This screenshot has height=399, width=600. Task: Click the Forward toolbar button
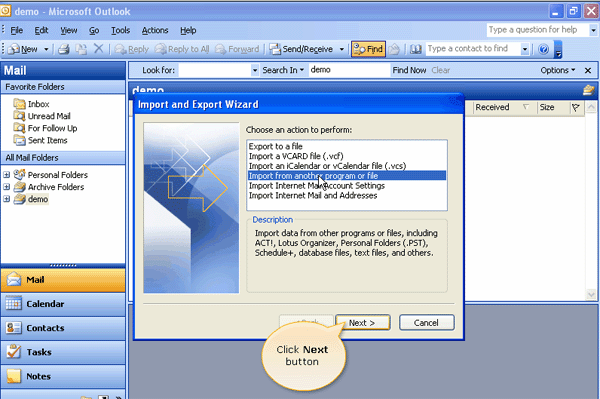click(x=237, y=49)
